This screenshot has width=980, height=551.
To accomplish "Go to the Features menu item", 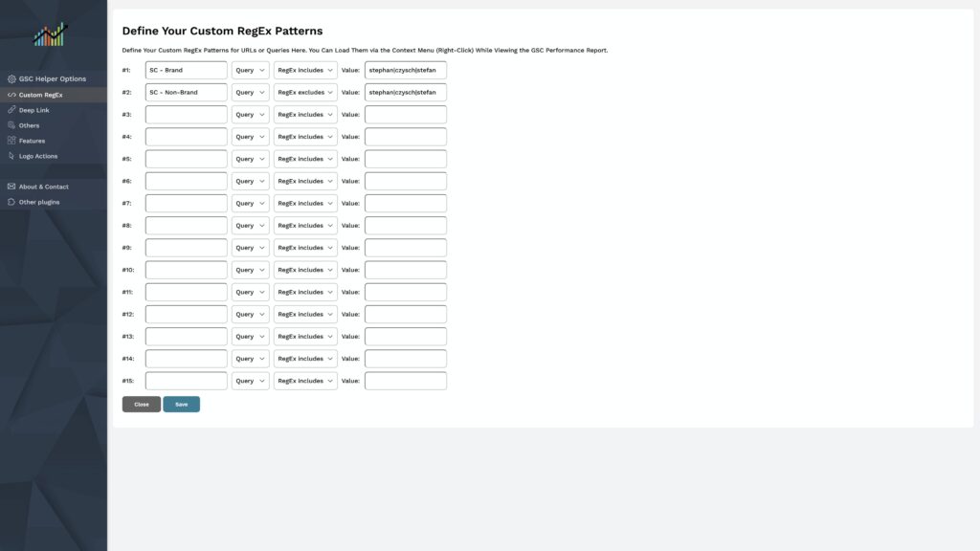I will (x=32, y=141).
